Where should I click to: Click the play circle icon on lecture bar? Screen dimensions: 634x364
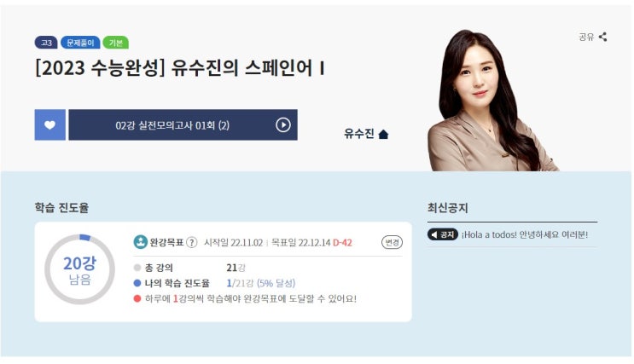pos(283,124)
